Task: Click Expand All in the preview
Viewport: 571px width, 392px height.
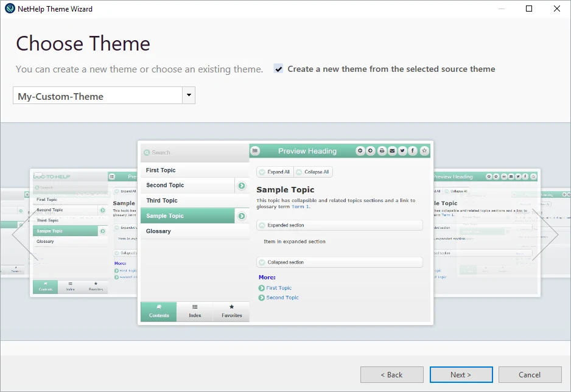Action: (275, 172)
